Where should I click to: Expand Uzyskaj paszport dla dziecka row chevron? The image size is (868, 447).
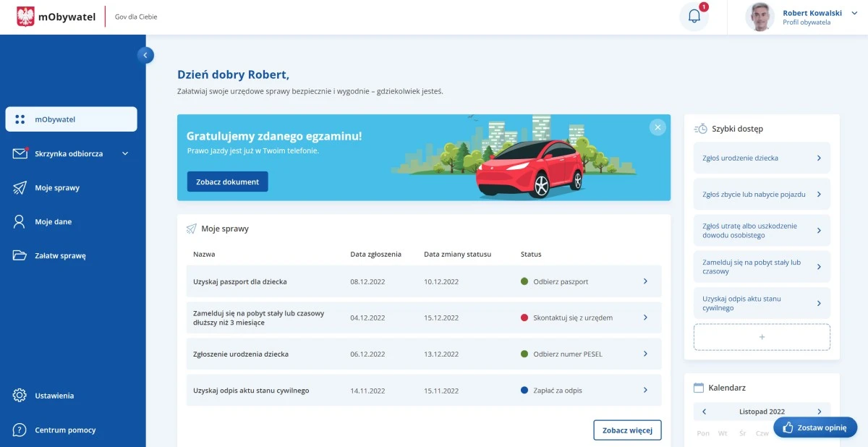[645, 281]
